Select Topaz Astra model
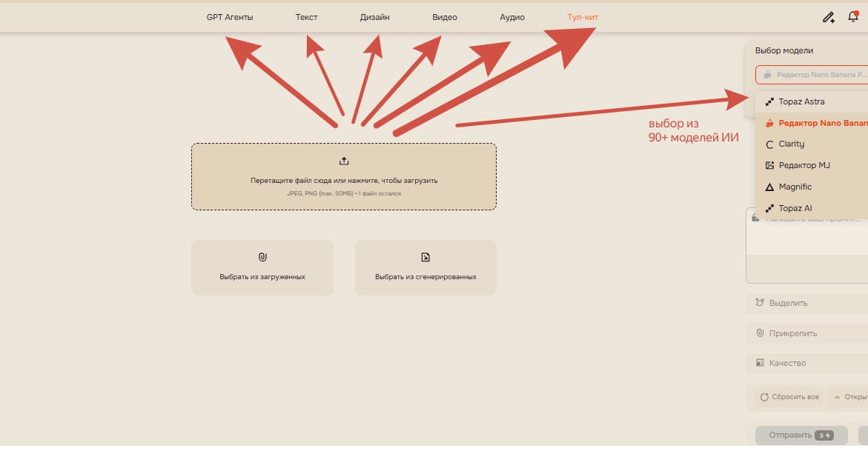The image size is (868, 451). click(x=812, y=101)
